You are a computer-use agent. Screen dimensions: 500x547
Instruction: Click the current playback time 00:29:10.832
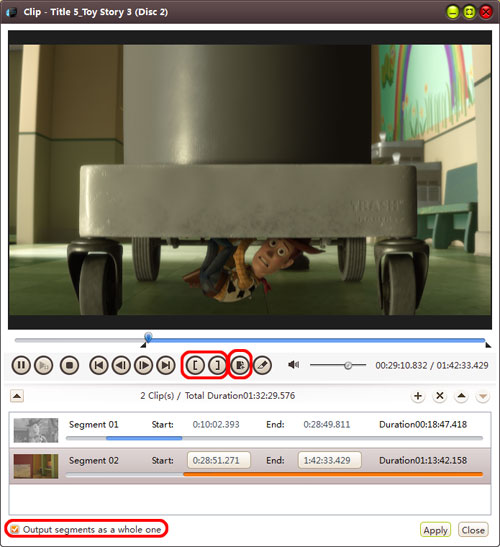pos(401,366)
